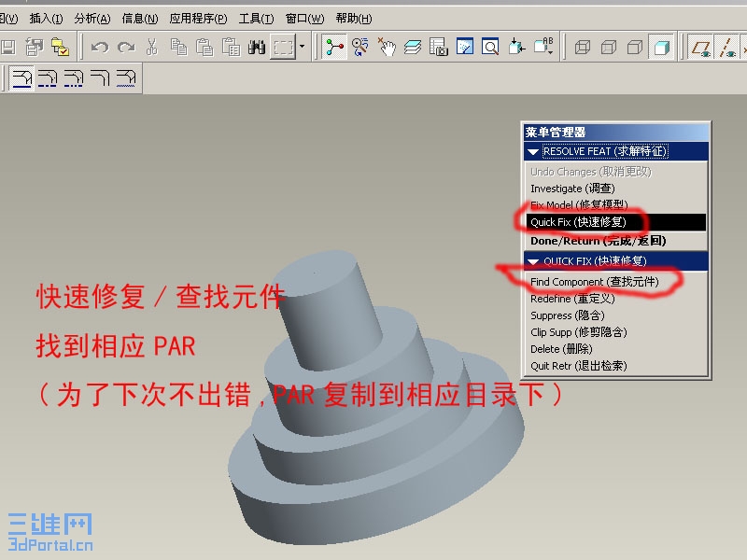Switch to Wireframe display icon
The height and width of the screenshot is (560, 747).
pyautogui.click(x=582, y=48)
